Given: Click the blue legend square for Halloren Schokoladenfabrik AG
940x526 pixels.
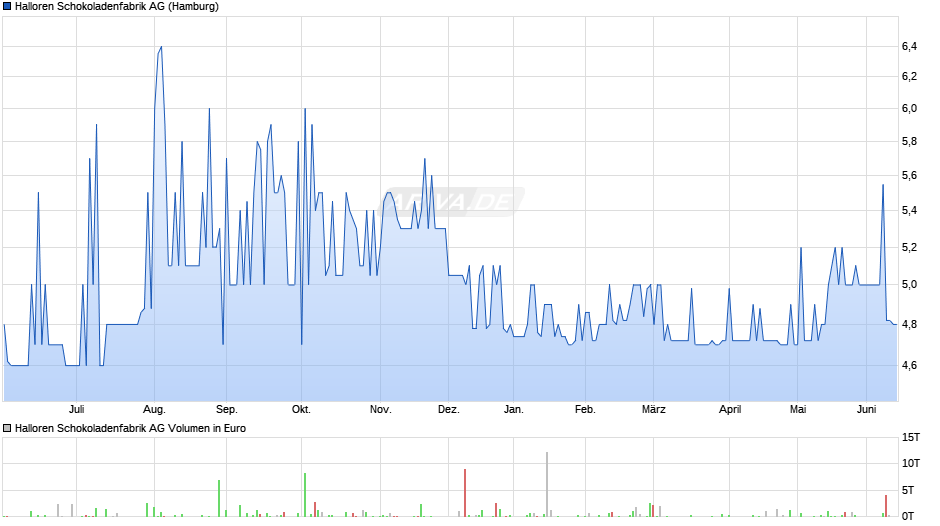Looking at the screenshot, I should (7, 7).
